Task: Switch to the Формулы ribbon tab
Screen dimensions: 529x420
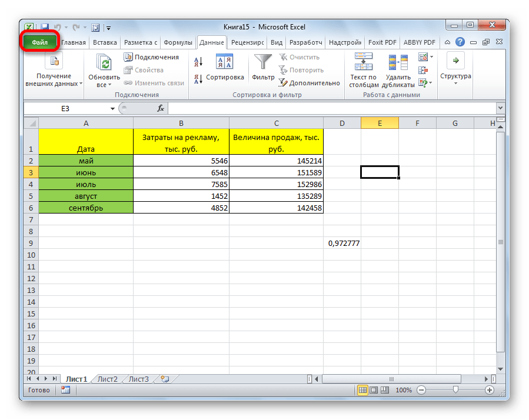Action: (x=178, y=42)
